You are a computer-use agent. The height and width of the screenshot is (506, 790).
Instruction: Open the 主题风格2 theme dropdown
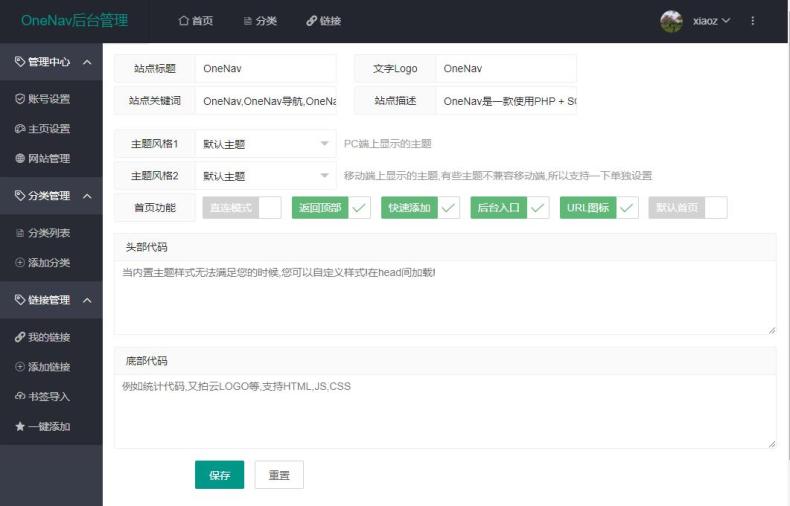click(x=266, y=176)
